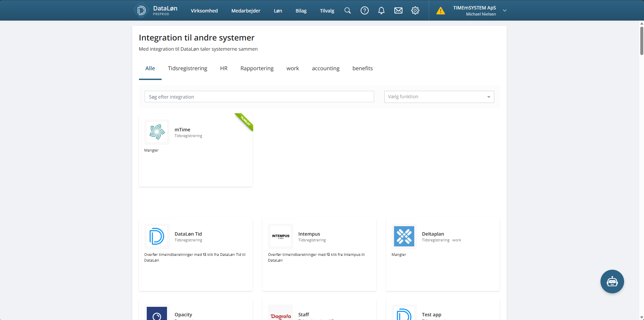The width and height of the screenshot is (644, 320).
Task: Switch to the accounting tab
Action: [x=326, y=69]
